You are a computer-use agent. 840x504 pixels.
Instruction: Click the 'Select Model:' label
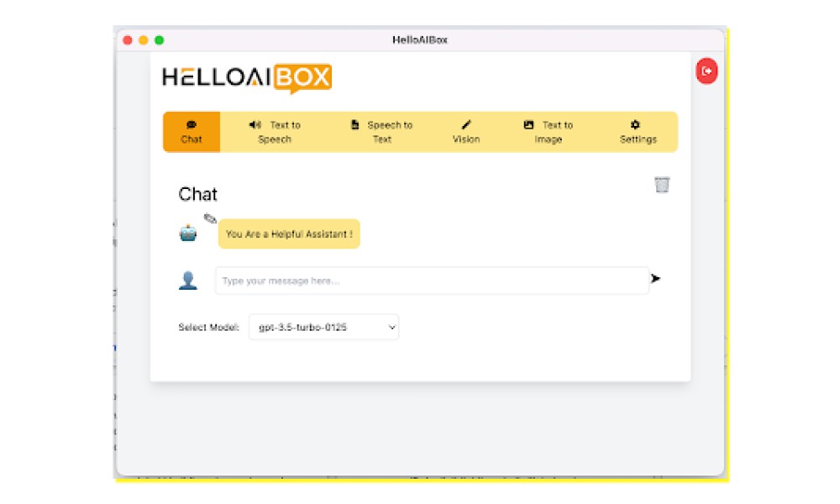click(209, 328)
